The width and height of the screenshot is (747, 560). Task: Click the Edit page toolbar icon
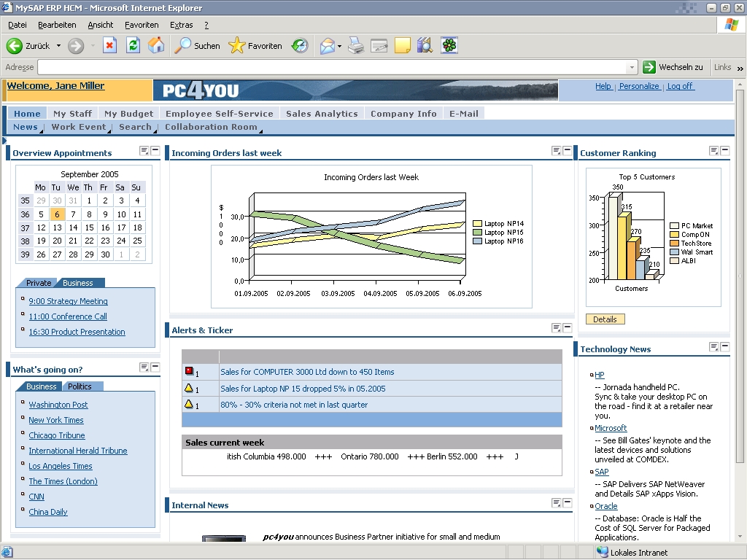point(379,46)
